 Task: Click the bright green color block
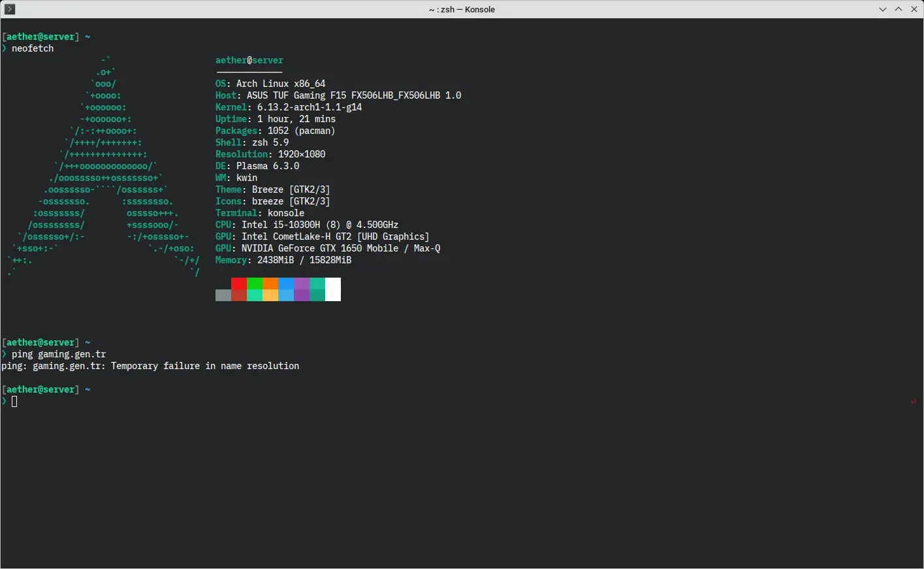point(255,284)
